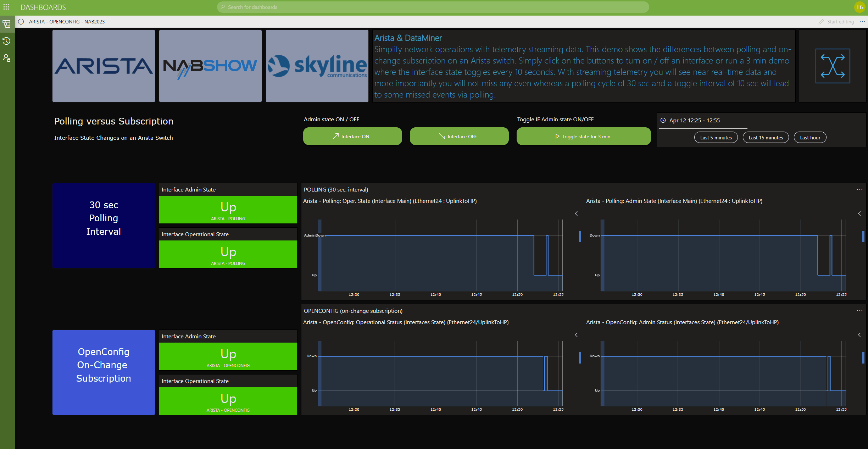Screen dimensions: 868x449
Task: Click the Polling Admin State trend graph
Action: coord(723,255)
